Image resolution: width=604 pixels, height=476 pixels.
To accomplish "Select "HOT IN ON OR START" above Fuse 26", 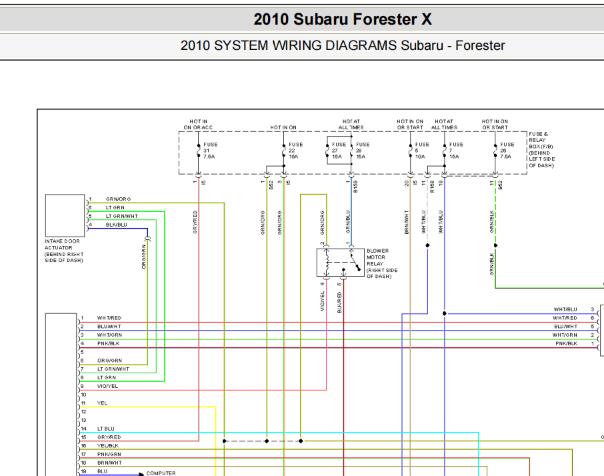I will (x=495, y=124).
